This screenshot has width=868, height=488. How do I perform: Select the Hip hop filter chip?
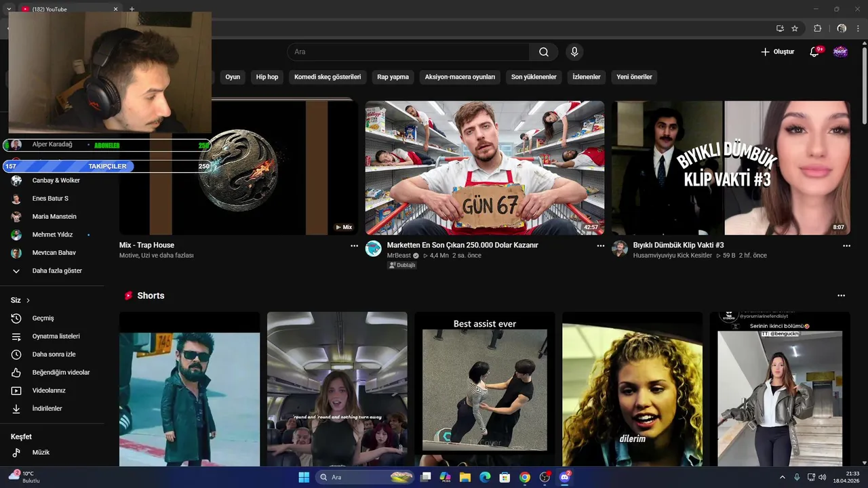pyautogui.click(x=267, y=77)
